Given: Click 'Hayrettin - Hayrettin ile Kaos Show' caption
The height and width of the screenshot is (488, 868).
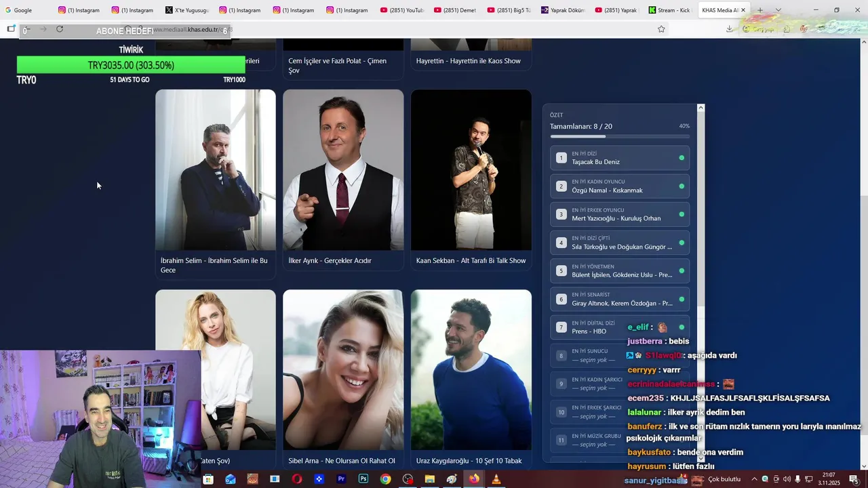Looking at the screenshot, I should 469,61.
